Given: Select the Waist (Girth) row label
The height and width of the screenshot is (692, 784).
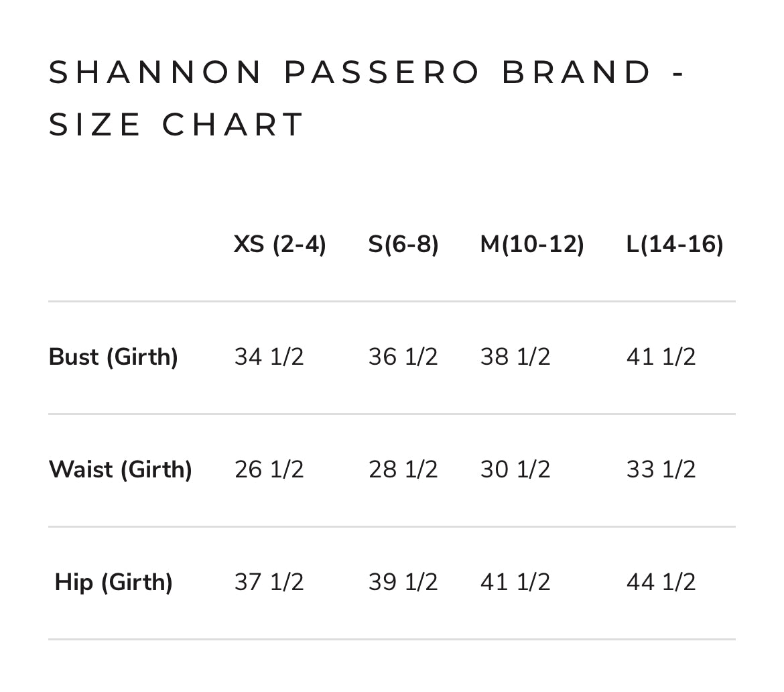Looking at the screenshot, I should pos(121,469).
